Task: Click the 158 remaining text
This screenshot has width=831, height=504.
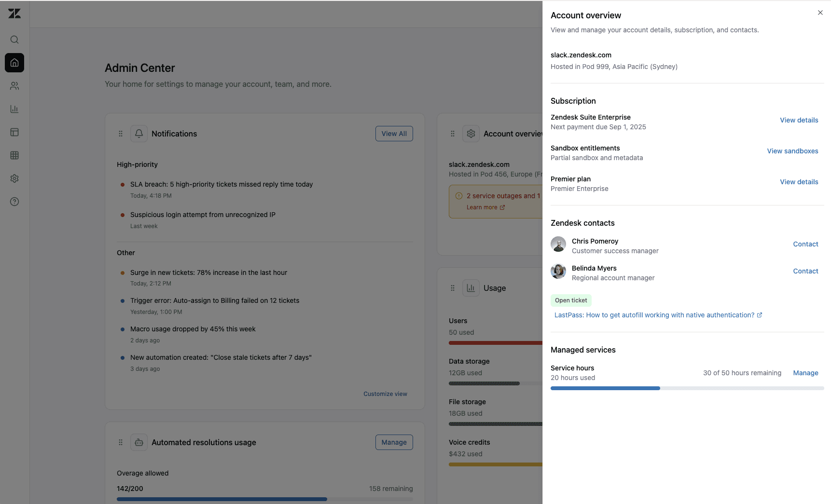Action: pyautogui.click(x=391, y=489)
